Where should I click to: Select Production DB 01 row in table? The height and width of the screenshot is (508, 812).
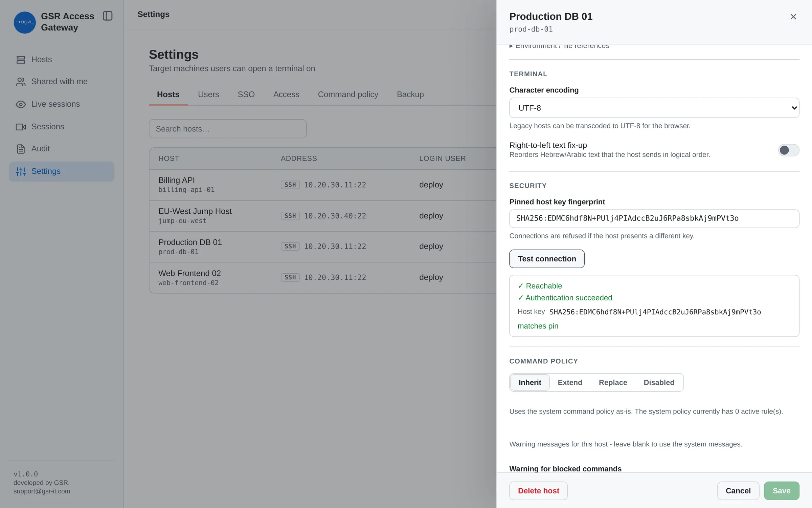coord(322,247)
